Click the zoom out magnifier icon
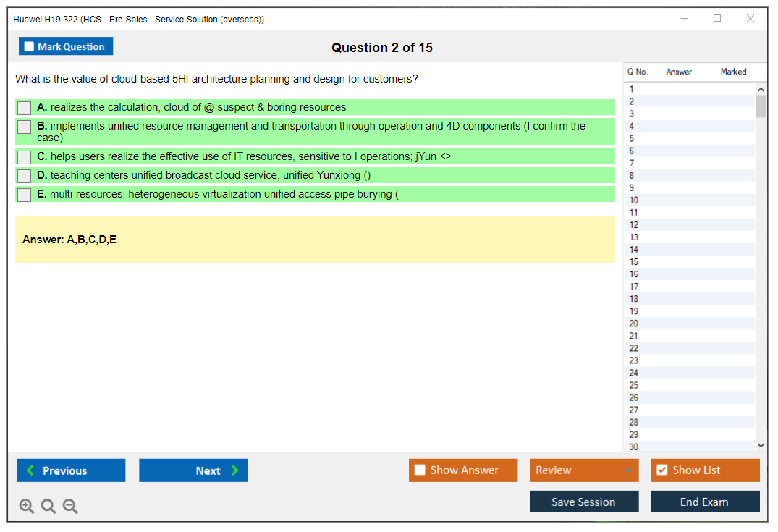The width and height of the screenshot is (778, 532). pos(70,507)
